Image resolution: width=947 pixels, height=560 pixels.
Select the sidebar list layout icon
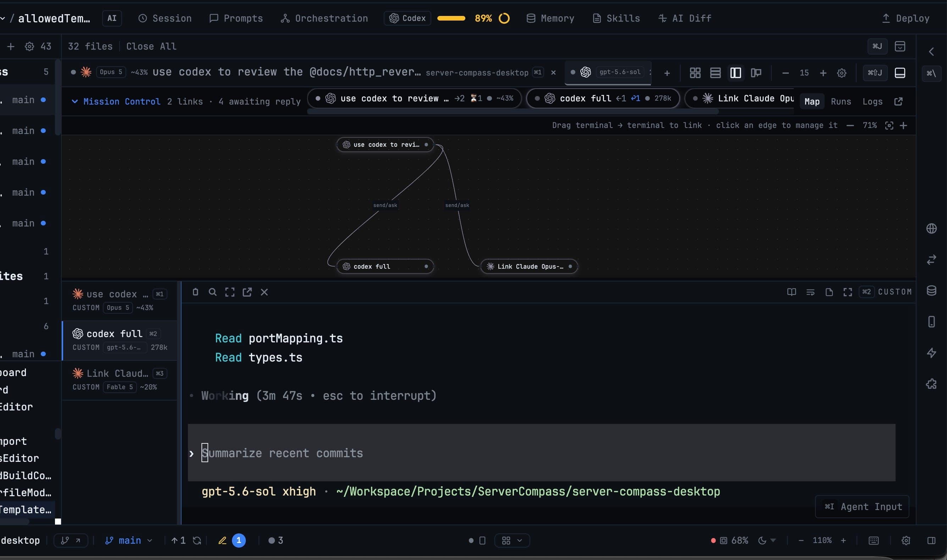tap(755, 73)
